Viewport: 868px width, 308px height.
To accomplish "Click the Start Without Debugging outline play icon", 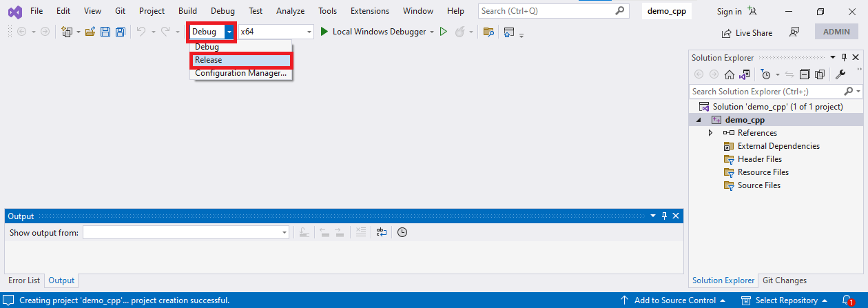I will pyautogui.click(x=444, y=32).
